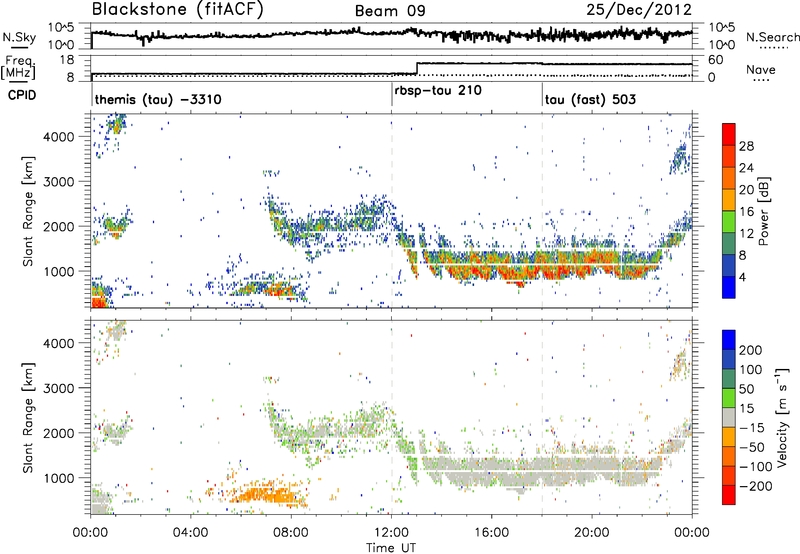Click the '16:00' time axis tick
This screenshot has height=554, width=800.
click(x=491, y=533)
